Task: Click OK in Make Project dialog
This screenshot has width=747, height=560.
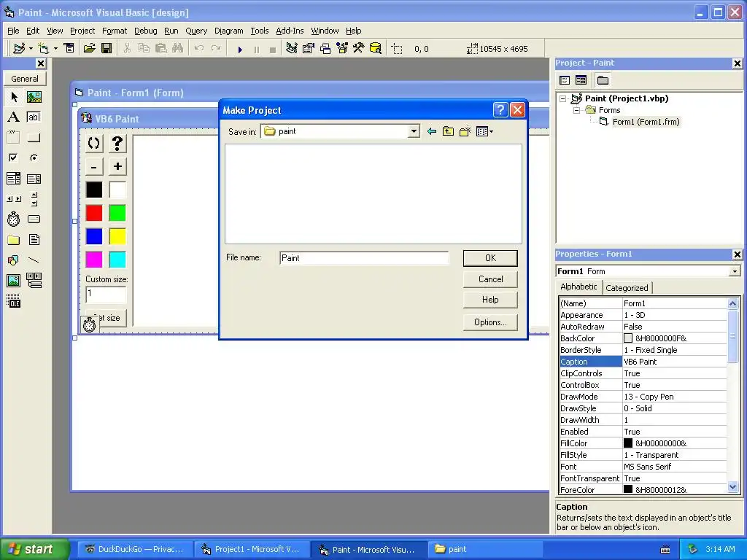Action: pyautogui.click(x=490, y=258)
